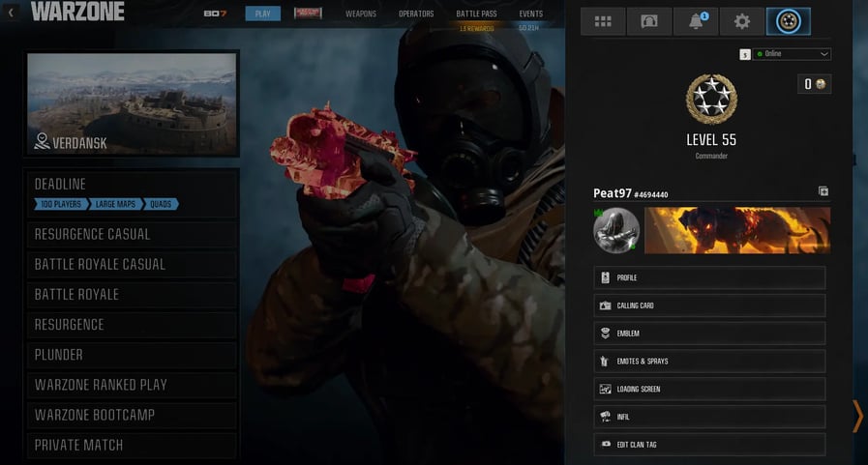Open the Loading Screen option
Viewport: 868px width, 465px height.
coord(709,390)
